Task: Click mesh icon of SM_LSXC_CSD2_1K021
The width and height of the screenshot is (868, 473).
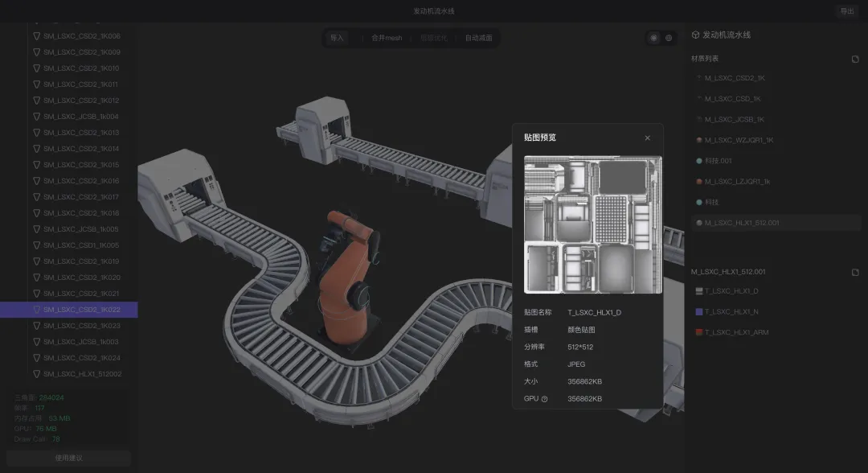Action: 36,293
